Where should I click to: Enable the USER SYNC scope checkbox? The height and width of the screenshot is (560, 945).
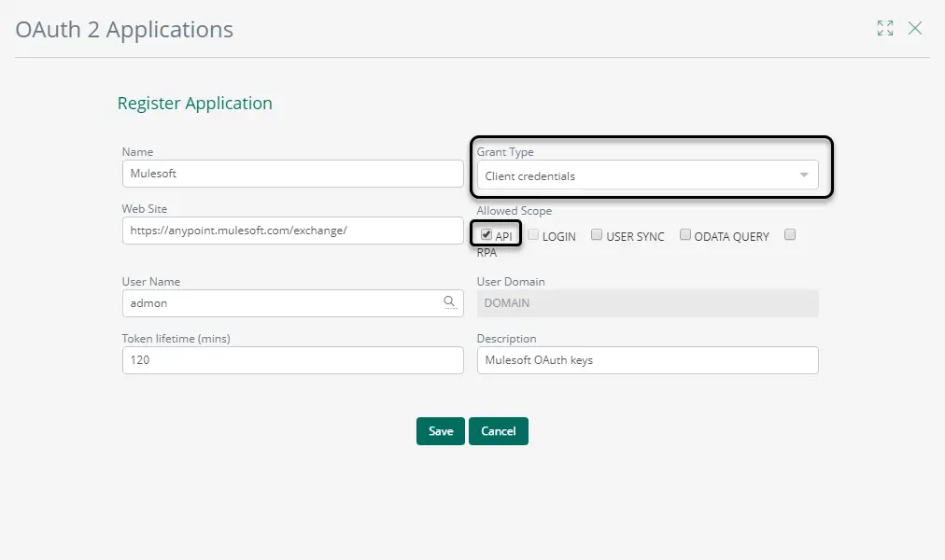(x=597, y=234)
